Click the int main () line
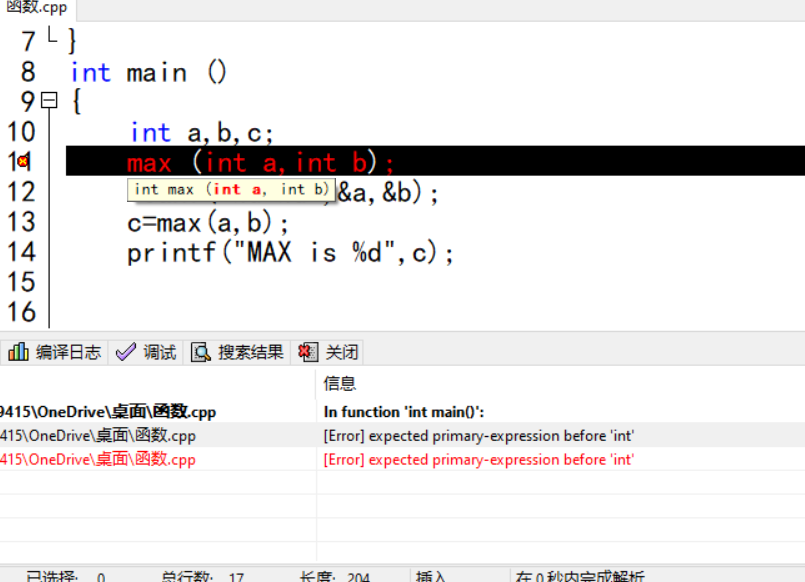805x582 pixels. tap(148, 72)
